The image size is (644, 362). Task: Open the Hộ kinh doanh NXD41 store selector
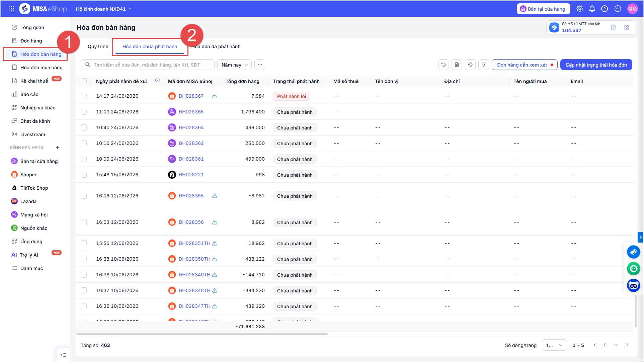tap(104, 9)
